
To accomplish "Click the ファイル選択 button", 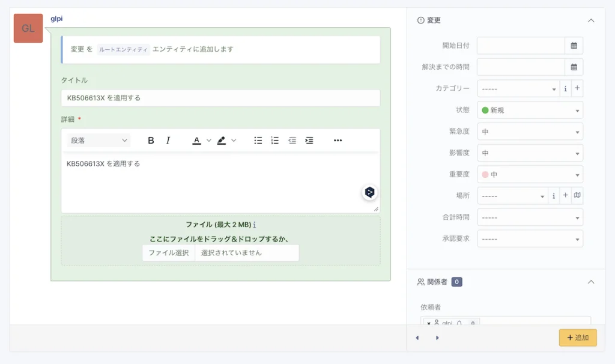I will 169,253.
